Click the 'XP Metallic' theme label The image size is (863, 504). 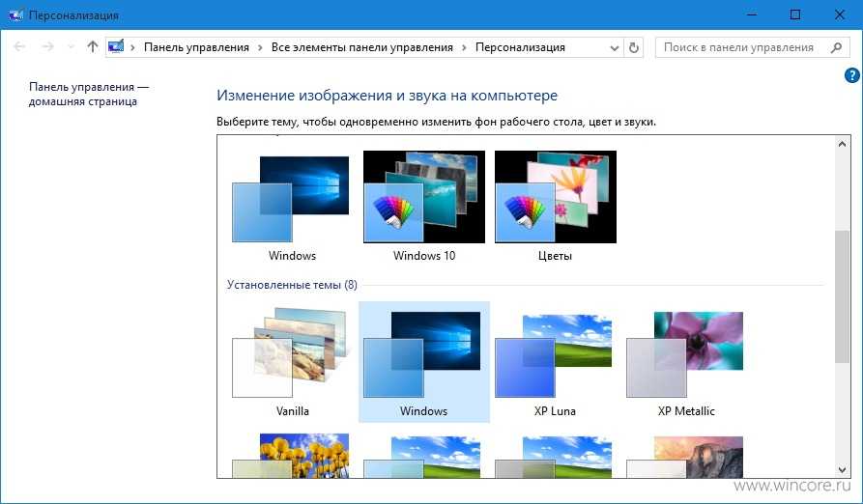[686, 410]
